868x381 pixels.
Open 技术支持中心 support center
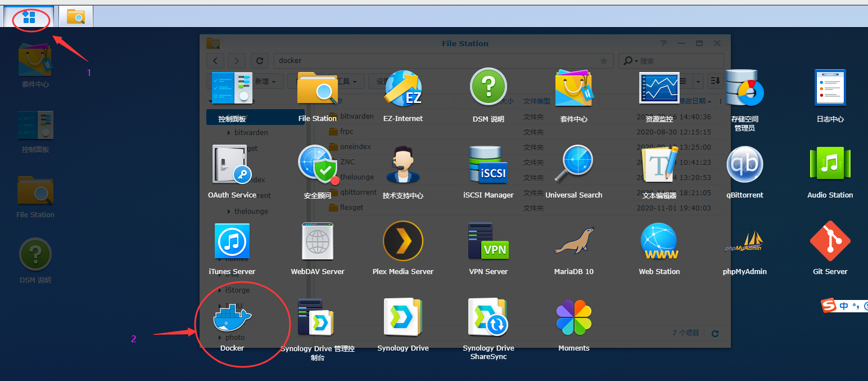coord(403,172)
